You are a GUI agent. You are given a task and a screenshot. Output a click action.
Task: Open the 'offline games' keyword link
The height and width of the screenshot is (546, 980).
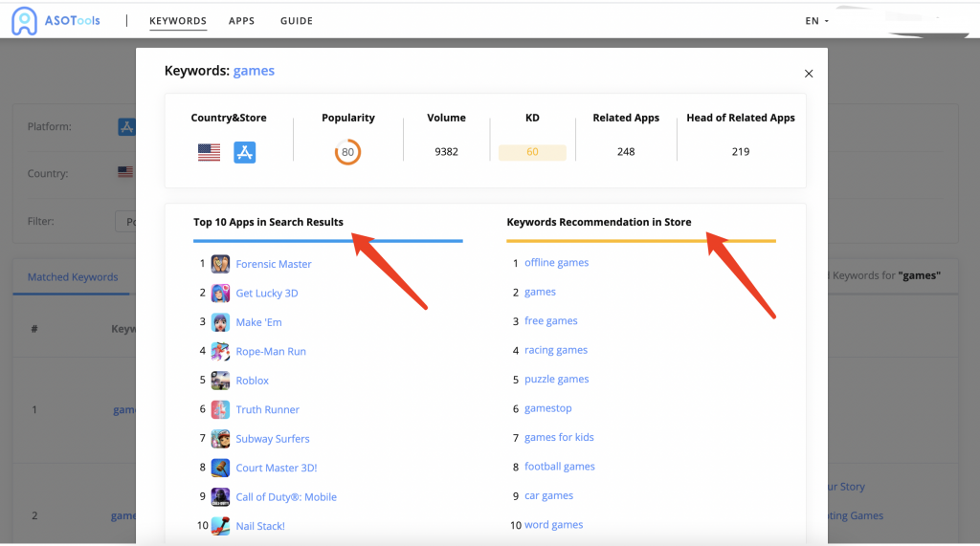[x=556, y=263]
